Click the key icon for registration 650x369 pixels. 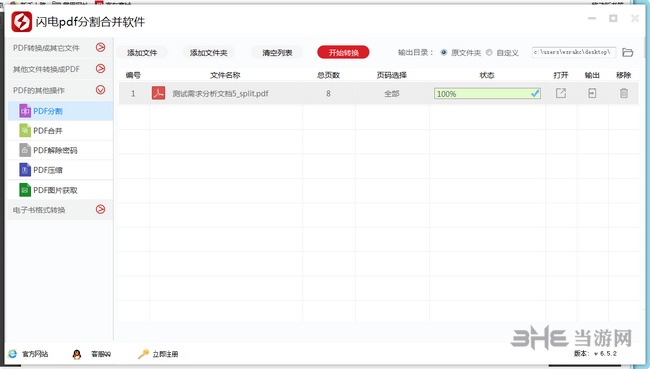tap(143, 354)
